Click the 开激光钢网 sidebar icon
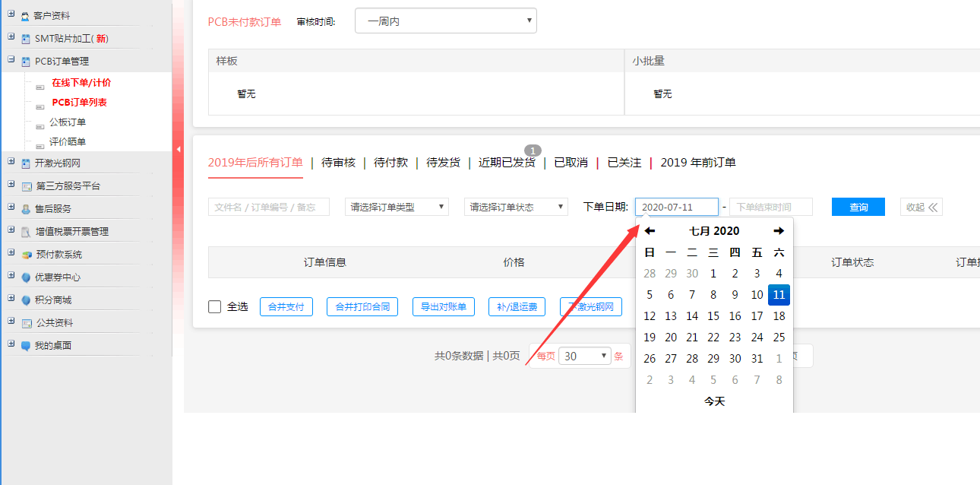980x485 pixels. pyautogui.click(x=27, y=163)
